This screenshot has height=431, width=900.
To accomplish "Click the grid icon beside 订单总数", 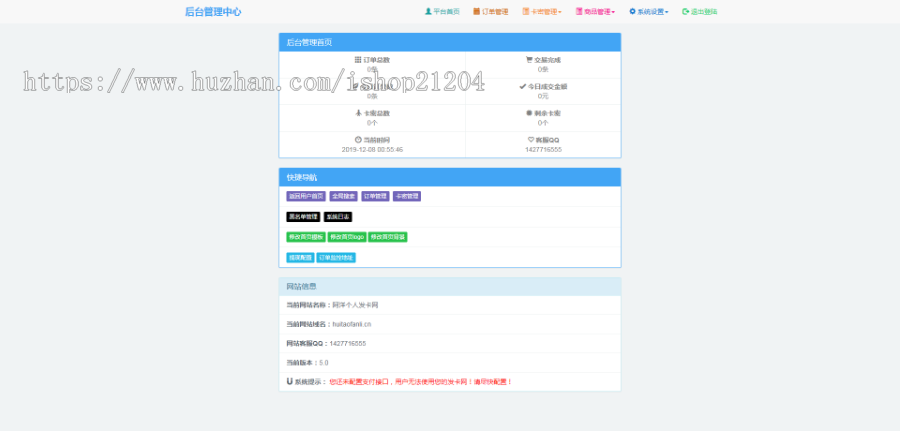I will pyautogui.click(x=358, y=60).
